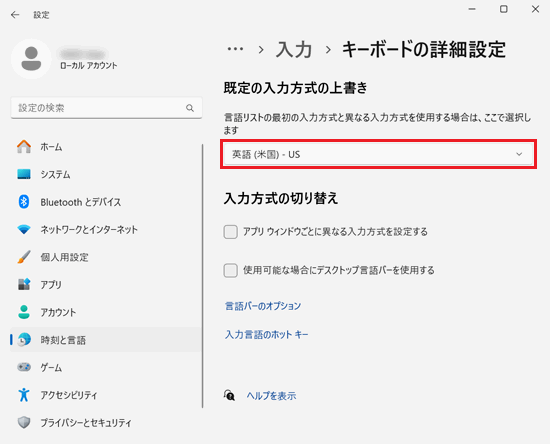This screenshot has width=550, height=444.
Task: Select 時刻と言語 in the sidebar
Action: (x=106, y=339)
